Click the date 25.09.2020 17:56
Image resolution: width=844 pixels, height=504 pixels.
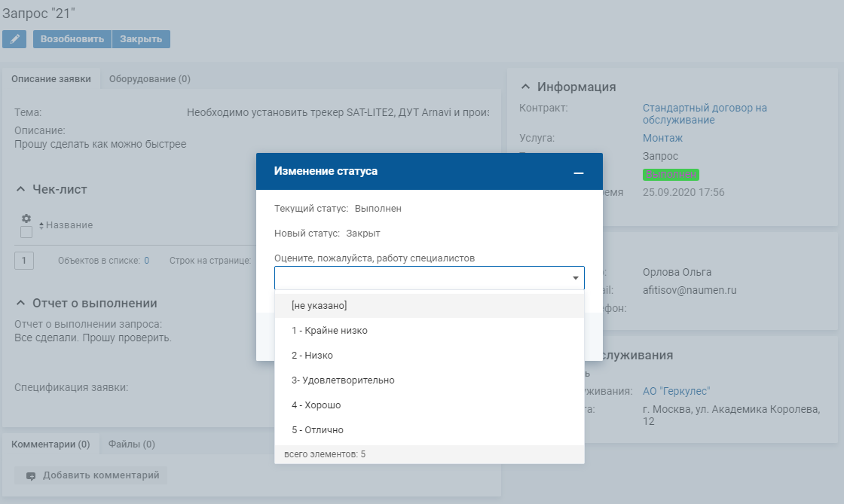point(683,193)
